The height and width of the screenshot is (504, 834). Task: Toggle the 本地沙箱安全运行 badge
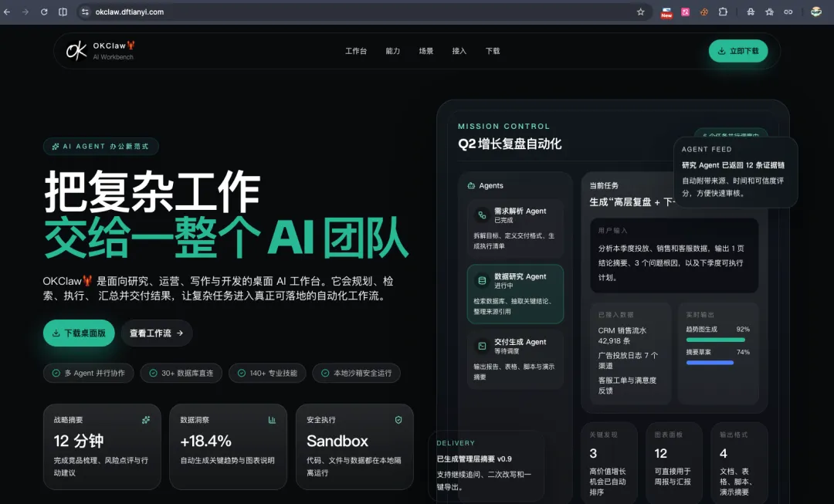point(355,373)
